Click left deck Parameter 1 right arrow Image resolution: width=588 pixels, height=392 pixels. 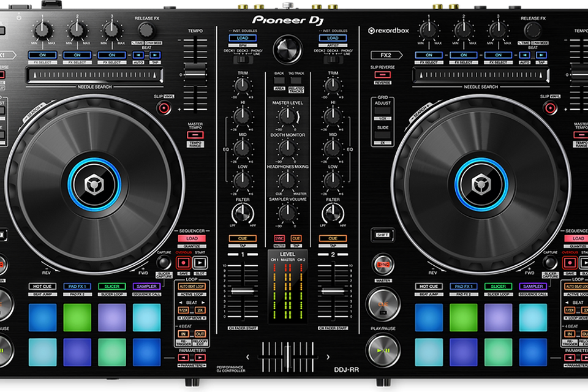click(x=200, y=357)
